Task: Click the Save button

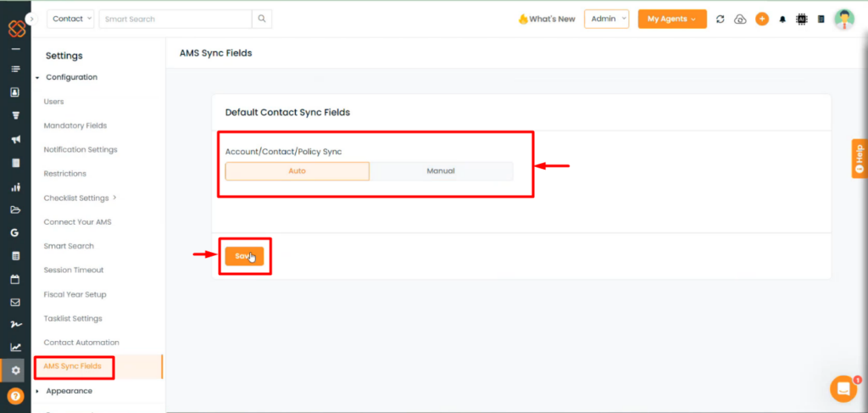Action: [245, 256]
